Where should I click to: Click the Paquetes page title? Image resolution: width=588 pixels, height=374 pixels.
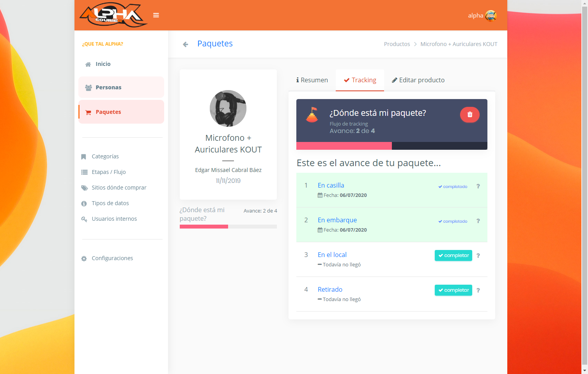215,44
